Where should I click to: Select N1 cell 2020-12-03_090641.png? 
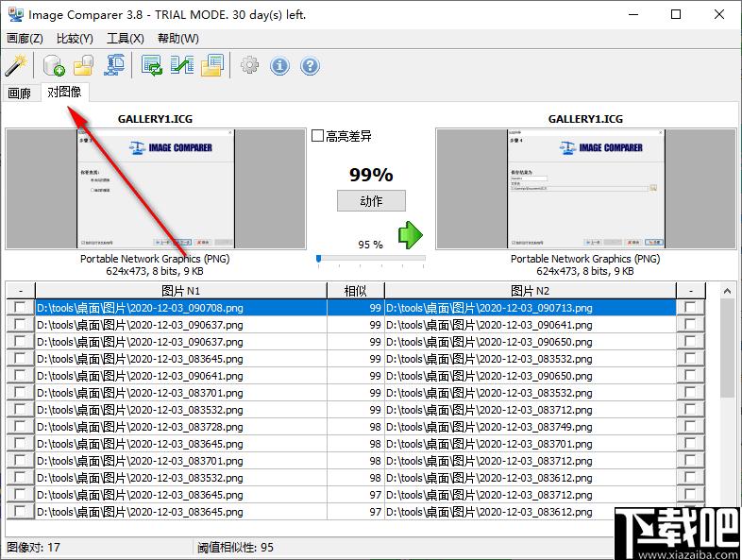tap(180, 376)
